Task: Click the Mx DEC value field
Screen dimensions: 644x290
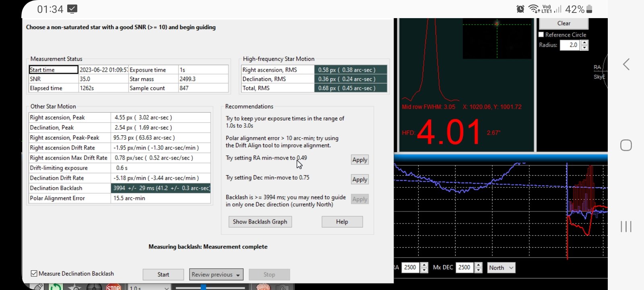Action: 464,267
